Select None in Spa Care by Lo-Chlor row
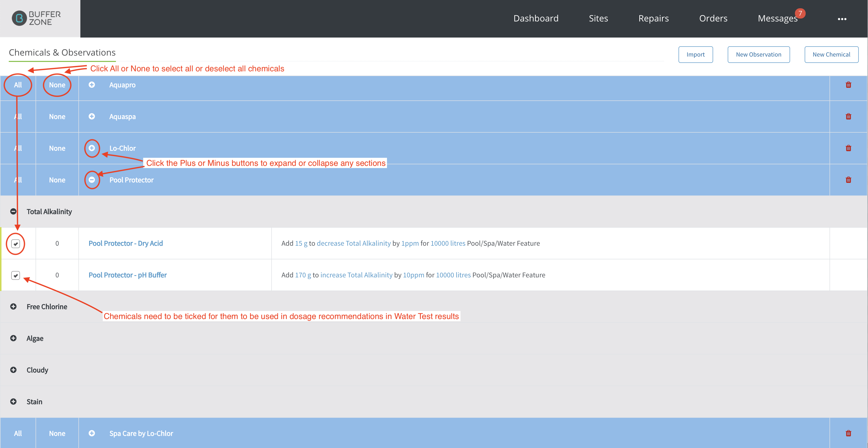 [x=57, y=433]
